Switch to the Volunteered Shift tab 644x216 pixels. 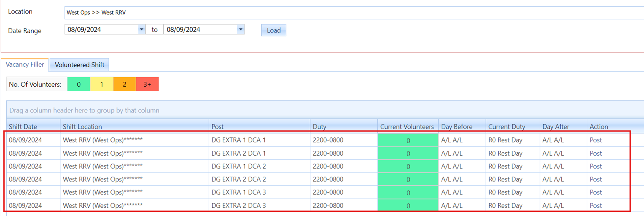[79, 65]
